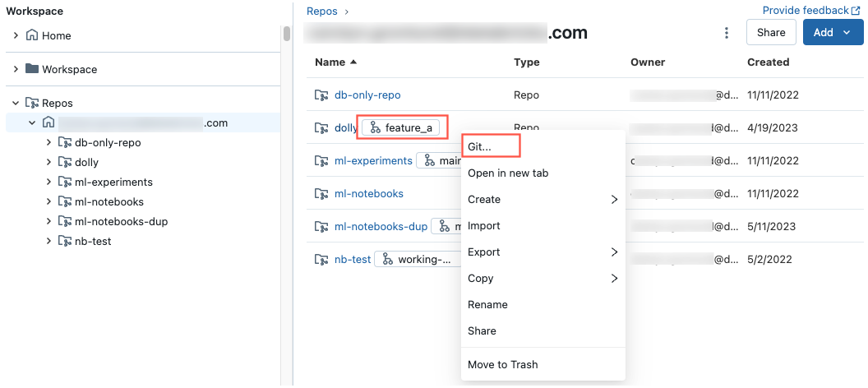Open the Create submenu

click(x=543, y=199)
